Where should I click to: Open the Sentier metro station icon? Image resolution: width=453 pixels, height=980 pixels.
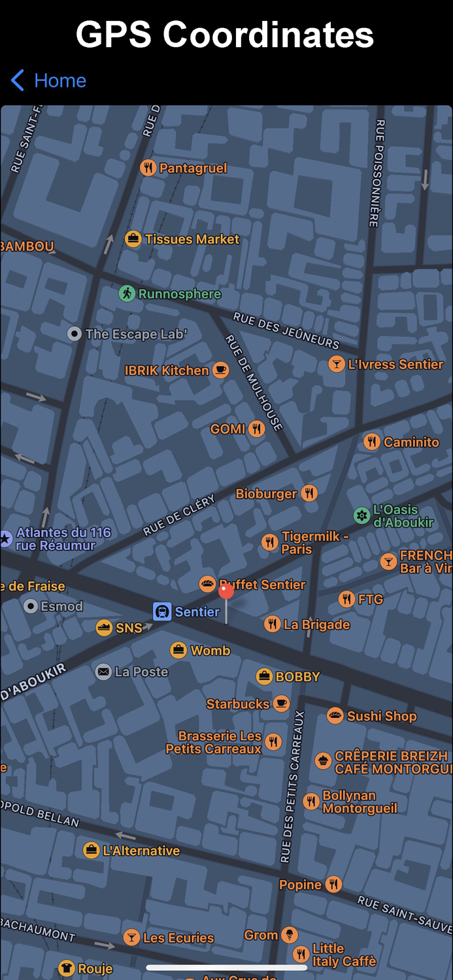(x=161, y=612)
